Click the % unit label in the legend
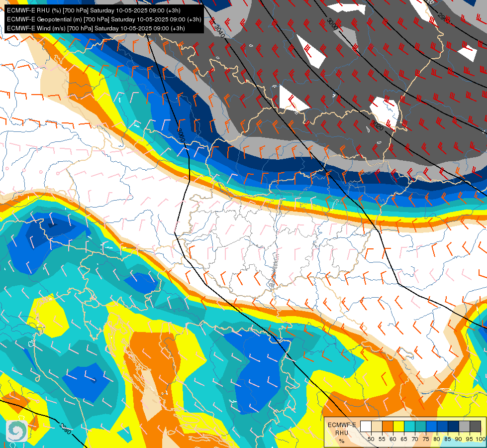Image resolution: width=487 pixels, height=448 pixels. [342, 441]
